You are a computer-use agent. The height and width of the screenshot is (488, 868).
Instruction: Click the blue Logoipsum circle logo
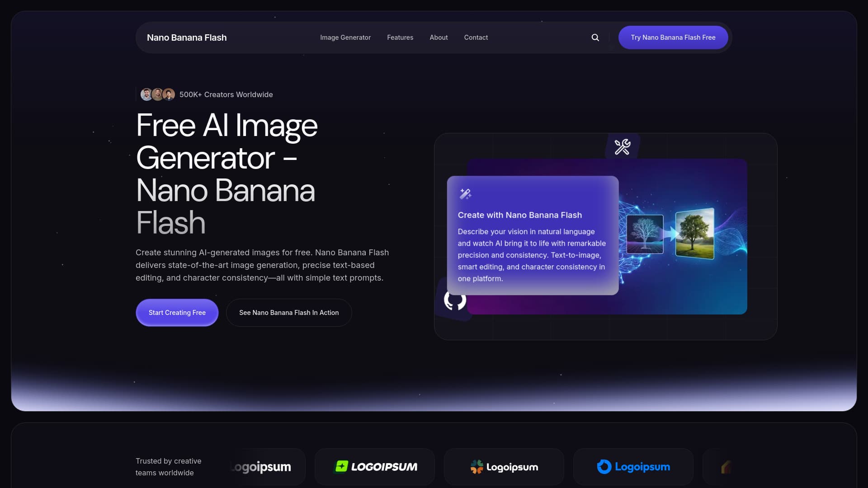[633, 467]
